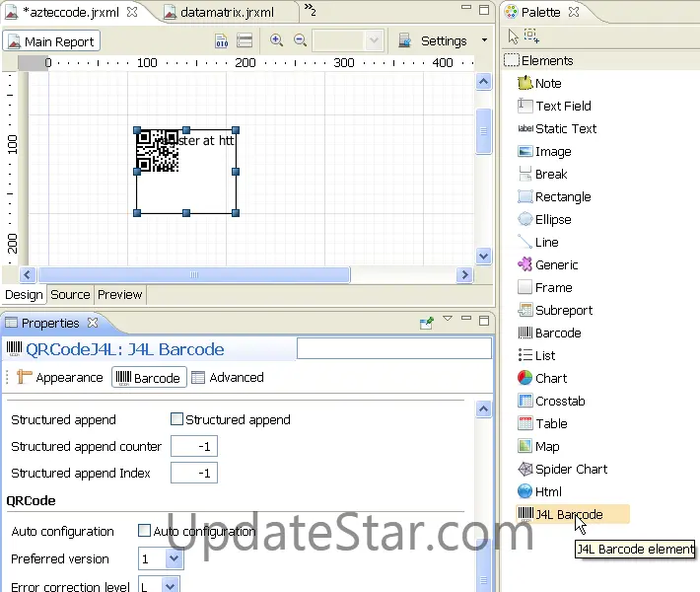The height and width of the screenshot is (592, 700).
Task: Pick the Ellipse palette element
Action: click(x=544, y=219)
